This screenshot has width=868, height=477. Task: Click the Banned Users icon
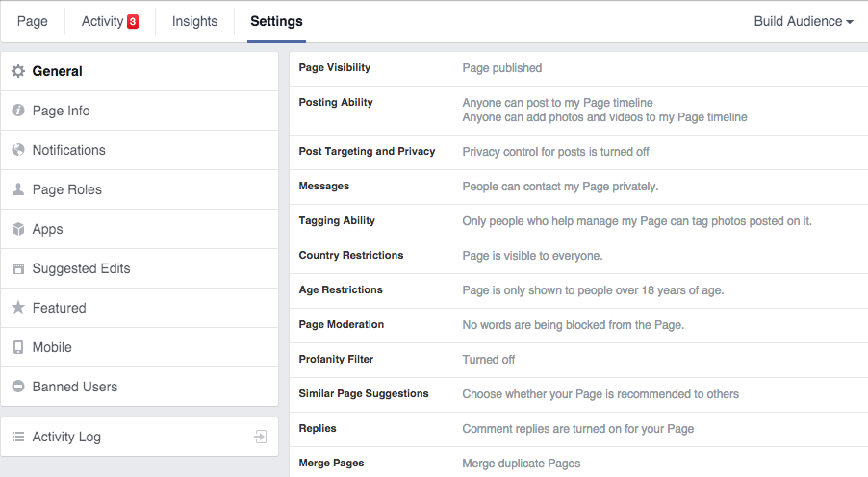(x=17, y=387)
